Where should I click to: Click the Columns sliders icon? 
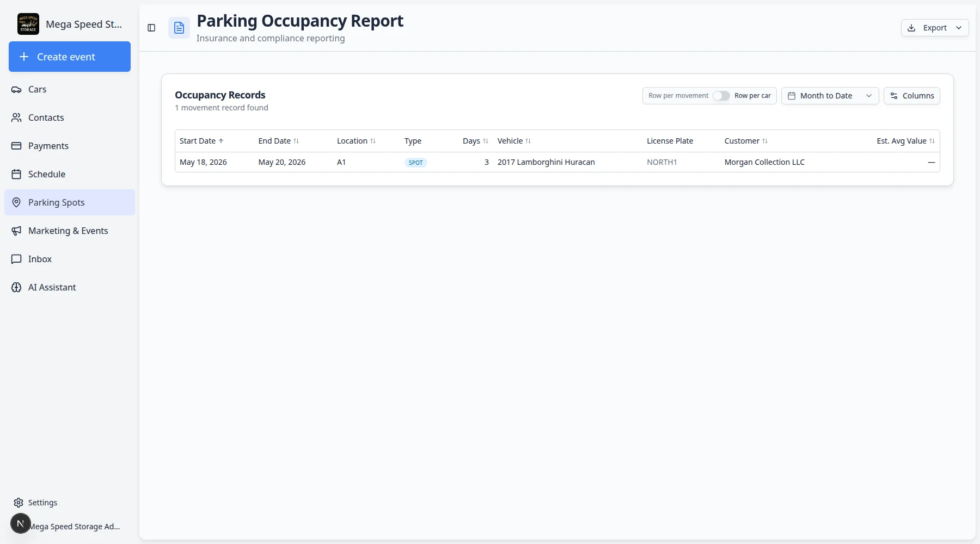(894, 96)
